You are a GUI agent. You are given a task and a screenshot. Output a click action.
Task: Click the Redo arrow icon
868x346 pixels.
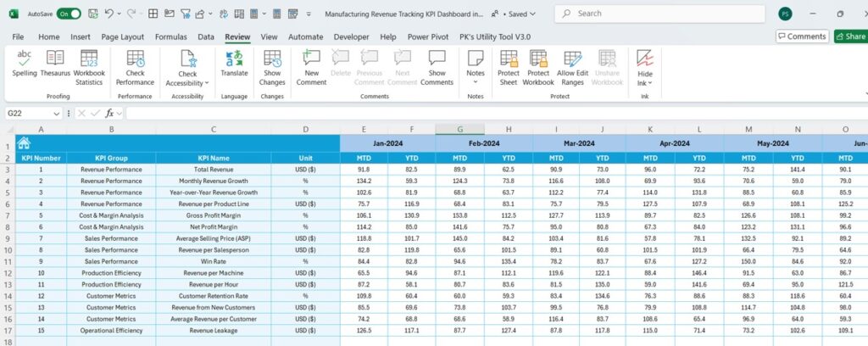pos(131,14)
